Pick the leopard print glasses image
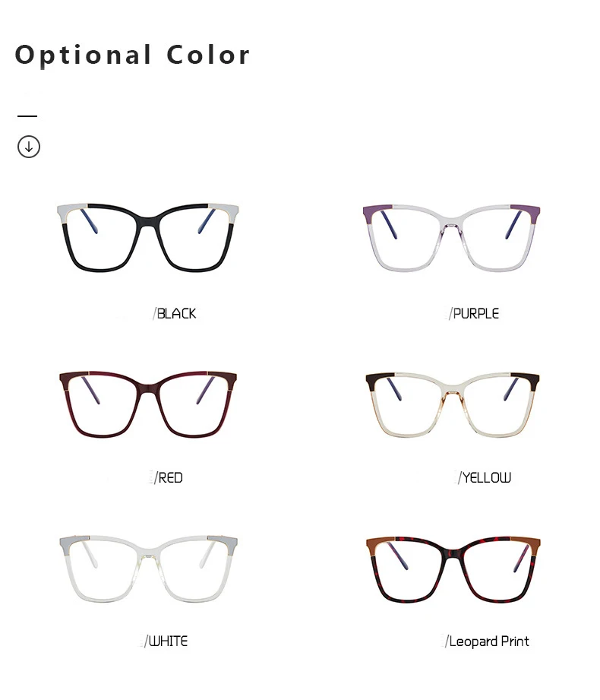The image size is (600, 700). click(453, 569)
